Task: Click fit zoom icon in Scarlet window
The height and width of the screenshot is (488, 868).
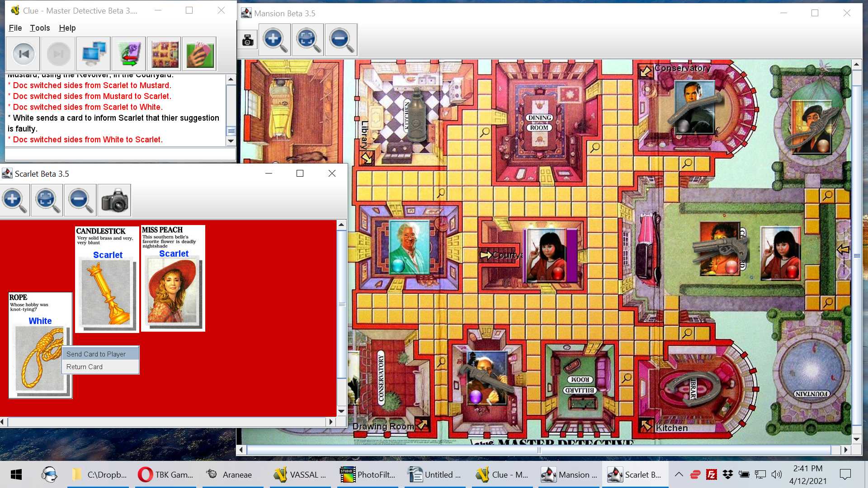Action: (47, 200)
